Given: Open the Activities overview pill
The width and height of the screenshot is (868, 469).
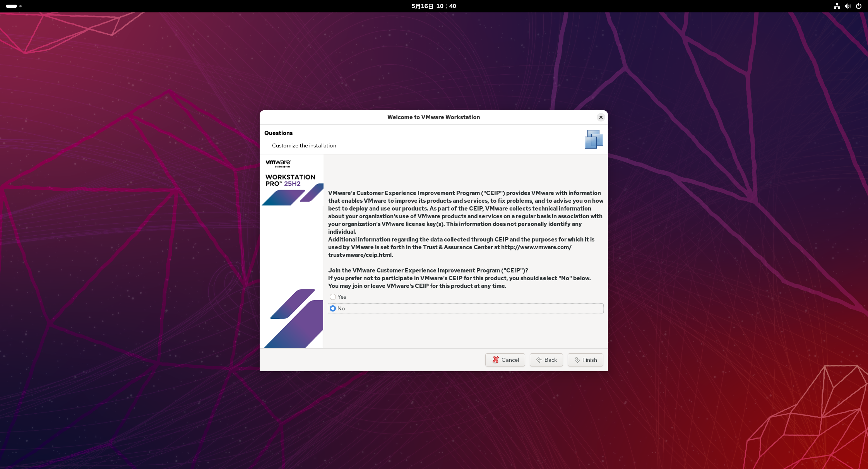Looking at the screenshot, I should [14, 6].
